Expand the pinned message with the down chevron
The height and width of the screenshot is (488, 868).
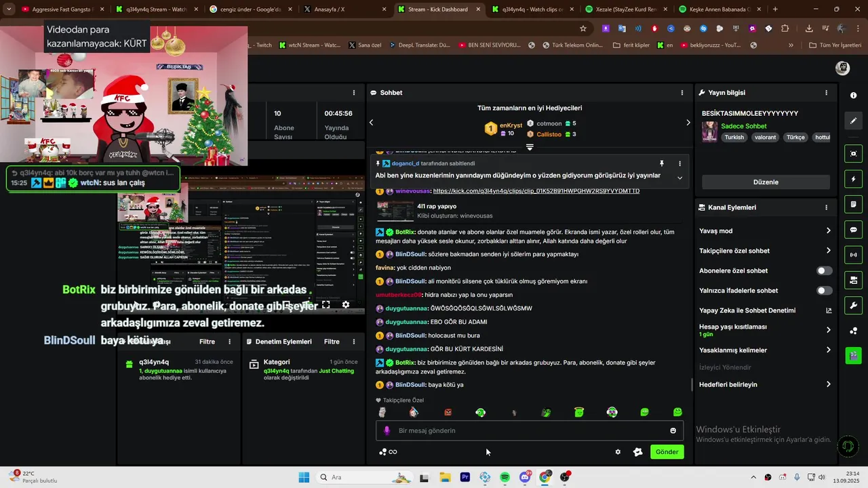click(x=679, y=178)
